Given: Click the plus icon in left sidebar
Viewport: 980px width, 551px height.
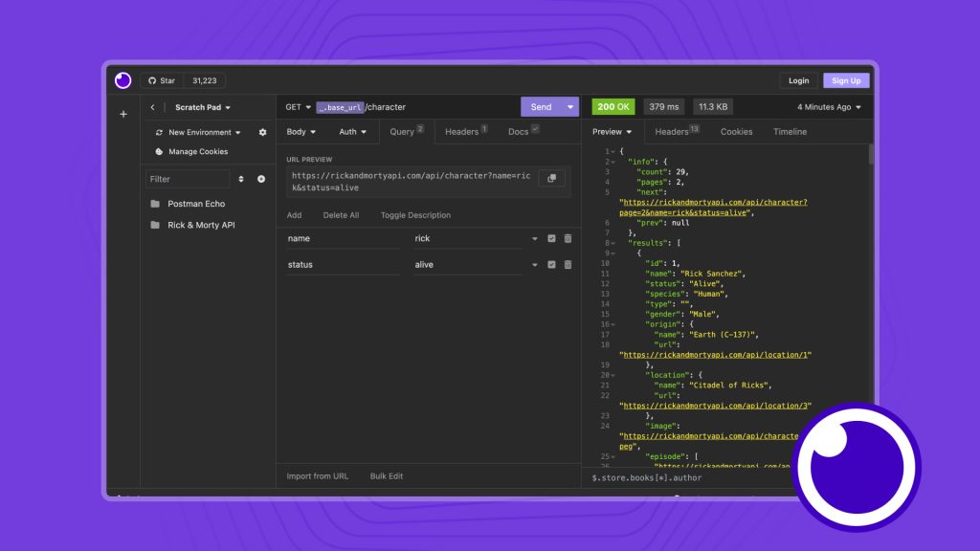Looking at the screenshot, I should point(122,115).
